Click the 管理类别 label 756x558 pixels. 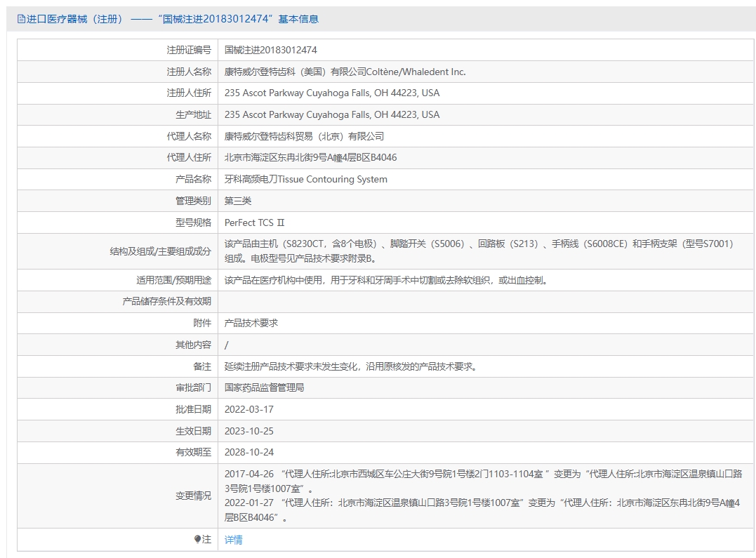(x=193, y=201)
